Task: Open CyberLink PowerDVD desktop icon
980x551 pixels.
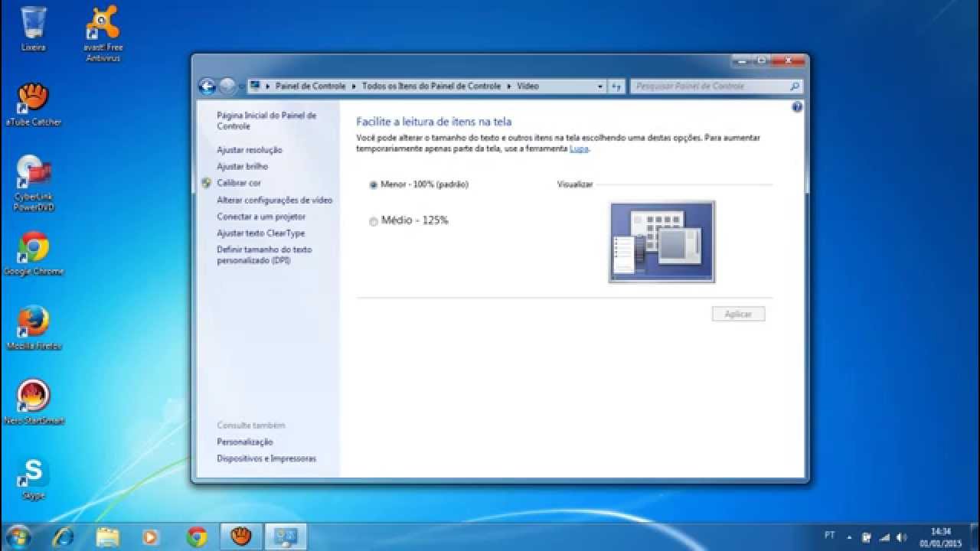Action: coord(34,183)
